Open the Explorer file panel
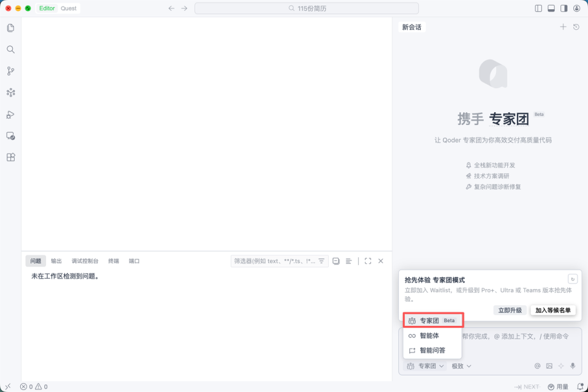The height and width of the screenshot is (392, 588). (x=10, y=28)
